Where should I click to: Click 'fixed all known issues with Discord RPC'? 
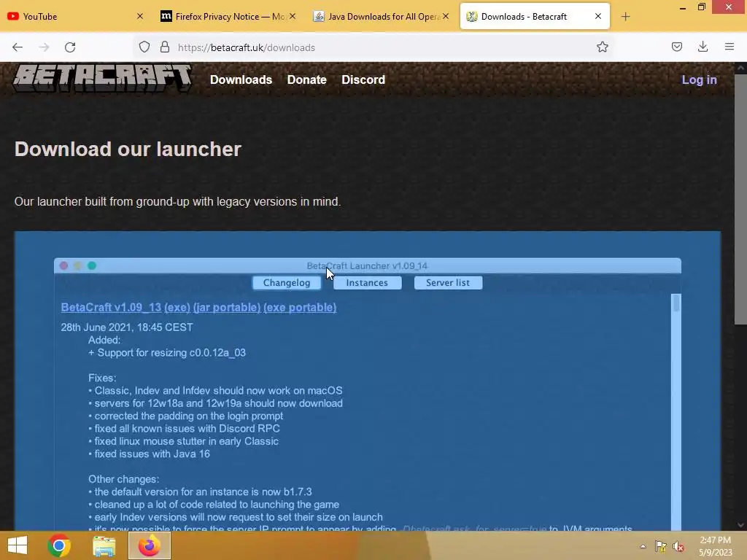click(x=184, y=429)
